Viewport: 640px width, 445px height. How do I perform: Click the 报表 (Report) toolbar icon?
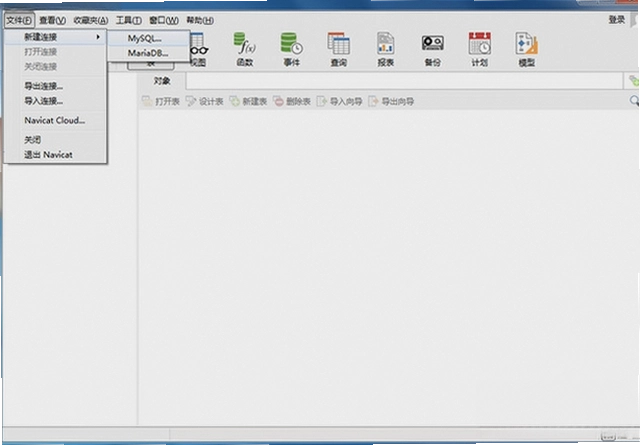pyautogui.click(x=385, y=49)
